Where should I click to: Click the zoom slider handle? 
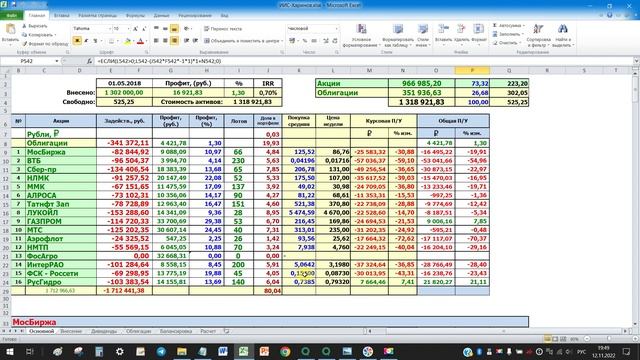pyautogui.click(x=609, y=339)
